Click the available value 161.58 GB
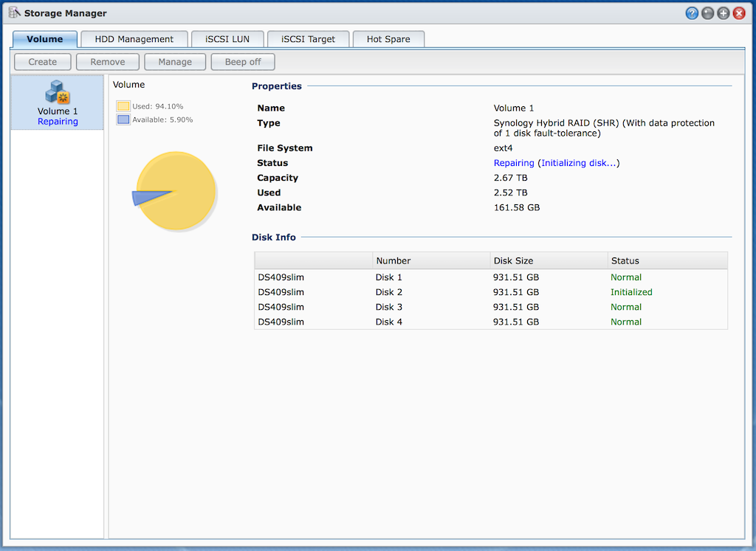Image resolution: width=756 pixels, height=551 pixels. click(x=517, y=207)
